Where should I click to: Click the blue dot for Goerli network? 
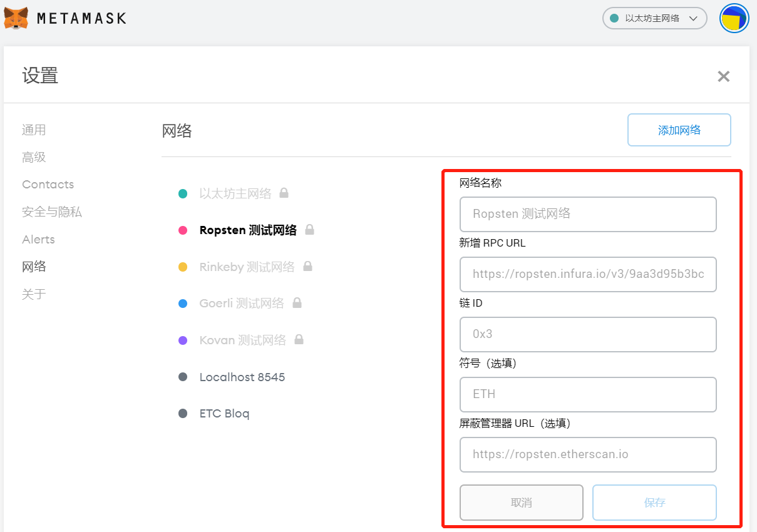pos(183,304)
